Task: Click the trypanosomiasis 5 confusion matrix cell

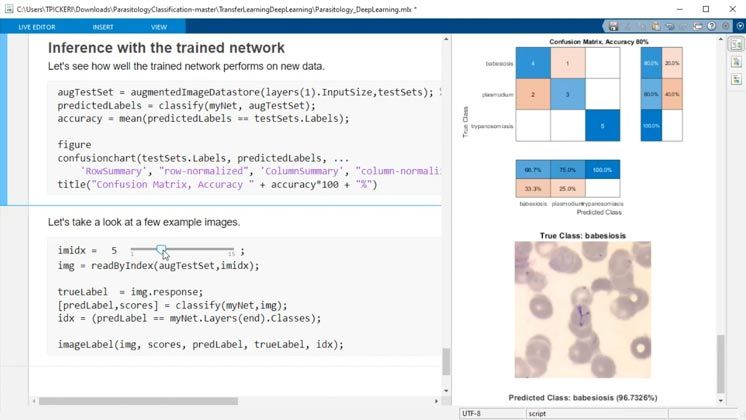Action: (602, 126)
